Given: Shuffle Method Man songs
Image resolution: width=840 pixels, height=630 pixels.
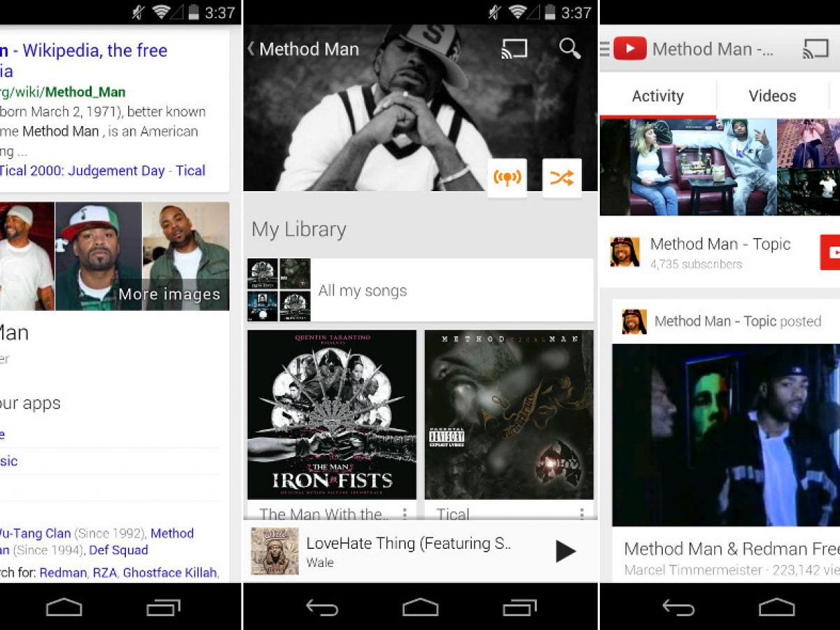Looking at the screenshot, I should coord(561,178).
